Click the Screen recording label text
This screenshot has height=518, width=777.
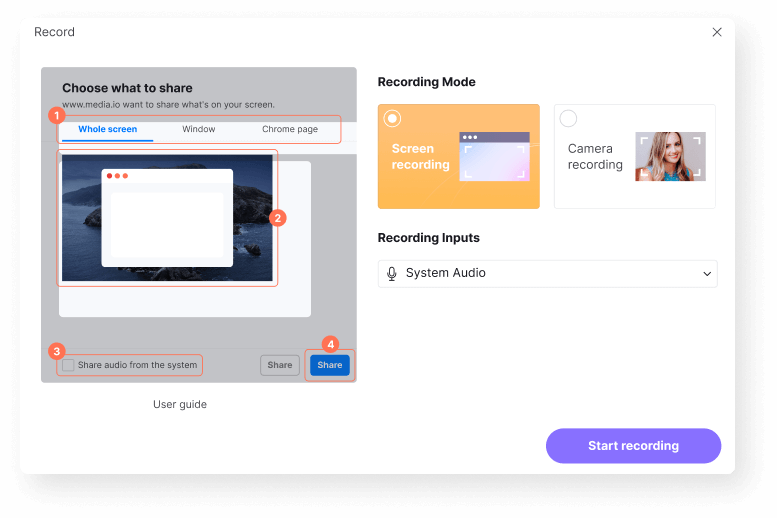(420, 156)
